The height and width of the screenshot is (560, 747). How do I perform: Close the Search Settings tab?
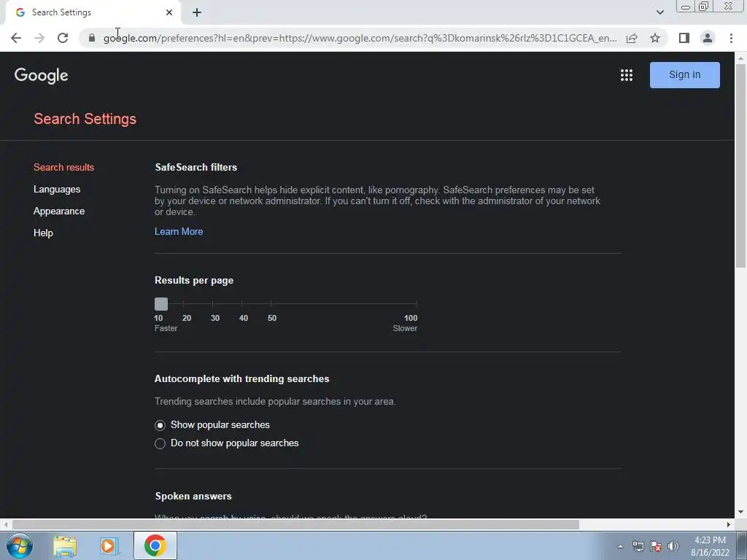pos(169,12)
